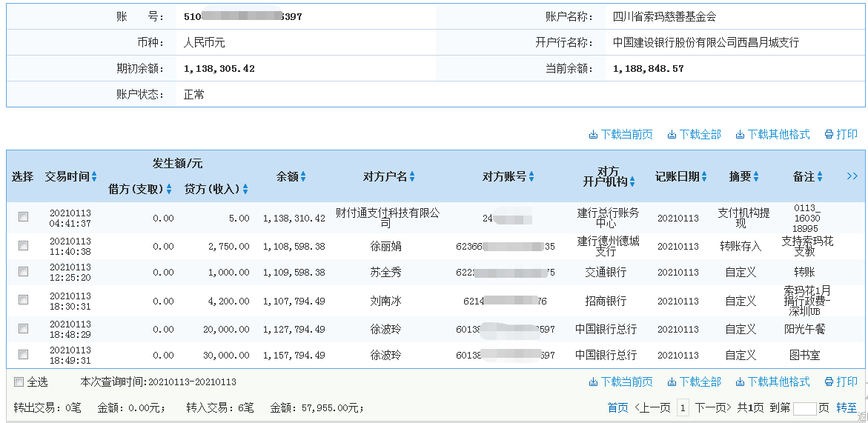Click 建行德州德城支行 institution cell
The height and width of the screenshot is (423, 868).
point(608,246)
